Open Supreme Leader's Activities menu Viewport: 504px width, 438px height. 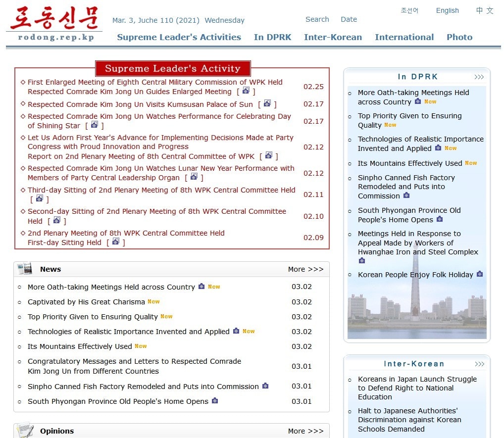[179, 37]
